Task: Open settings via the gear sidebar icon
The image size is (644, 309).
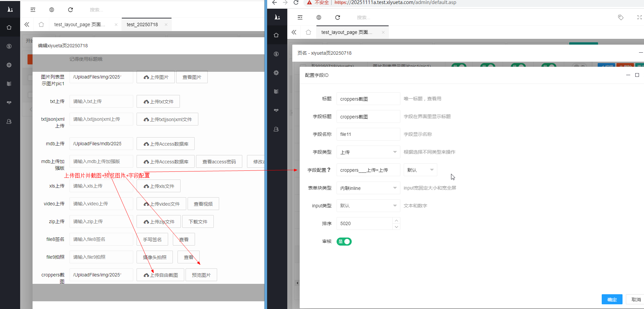Action: 9,65
